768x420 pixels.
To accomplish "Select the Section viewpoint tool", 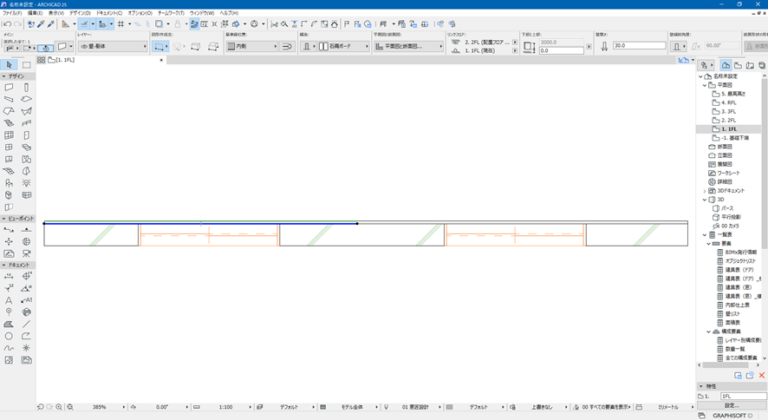I will click(x=9, y=230).
